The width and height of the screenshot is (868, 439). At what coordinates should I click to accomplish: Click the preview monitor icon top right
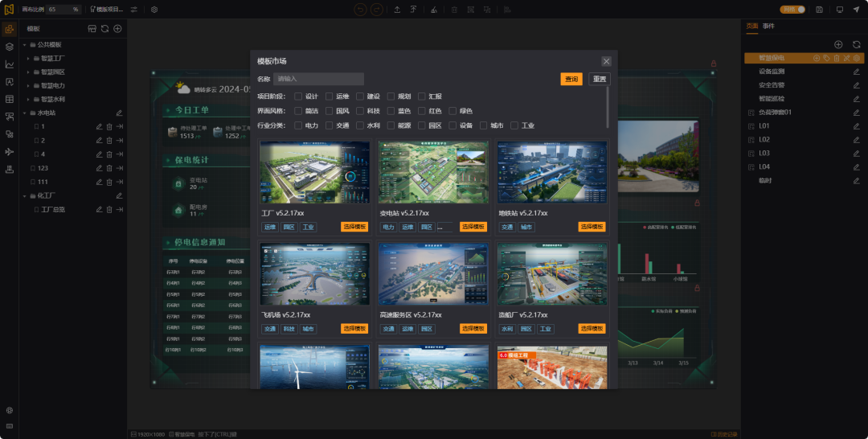(x=840, y=10)
